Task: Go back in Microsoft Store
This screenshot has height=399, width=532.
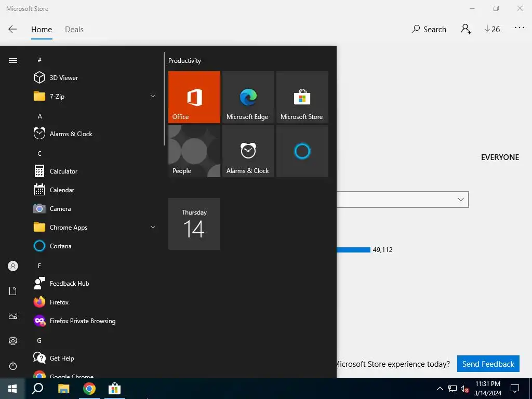Action: pos(12,29)
